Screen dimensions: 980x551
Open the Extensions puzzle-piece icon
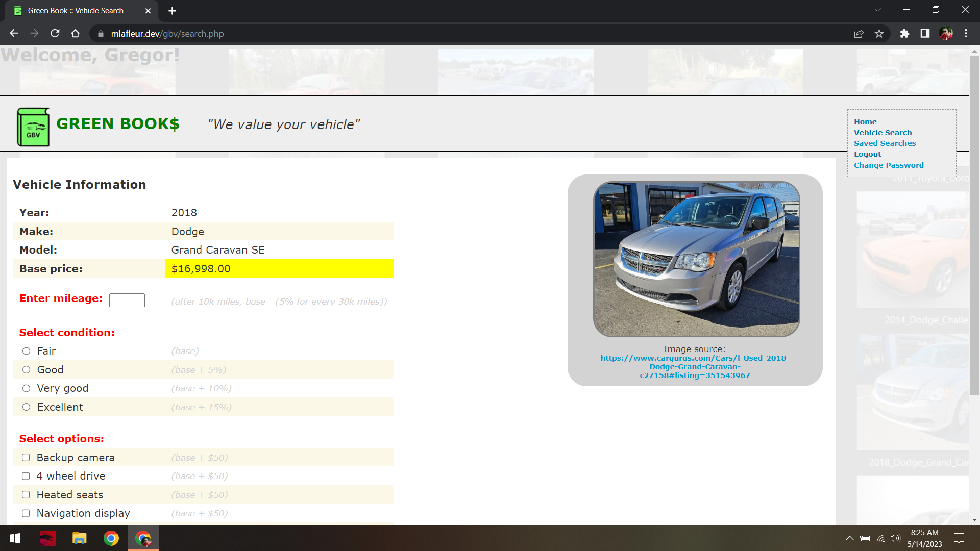pyautogui.click(x=904, y=34)
